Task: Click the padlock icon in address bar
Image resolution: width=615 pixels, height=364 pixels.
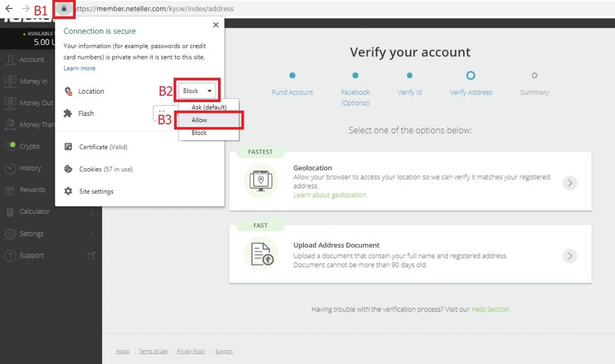Action: pyautogui.click(x=64, y=9)
